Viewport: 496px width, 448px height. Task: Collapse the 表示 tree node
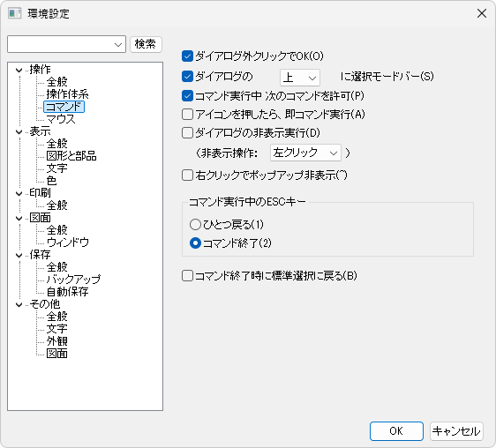pyautogui.click(x=19, y=131)
